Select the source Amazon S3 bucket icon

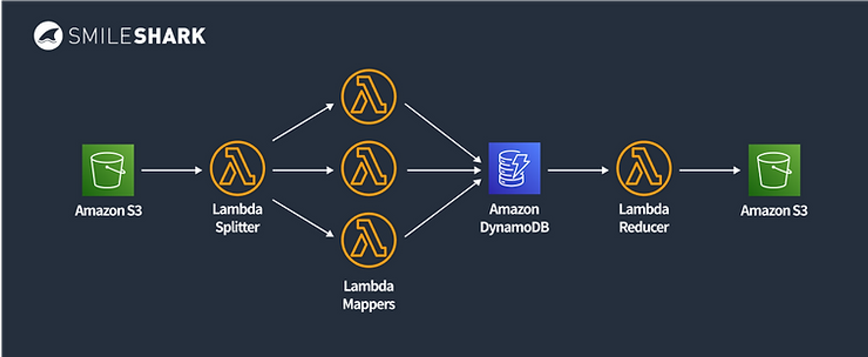(108, 170)
